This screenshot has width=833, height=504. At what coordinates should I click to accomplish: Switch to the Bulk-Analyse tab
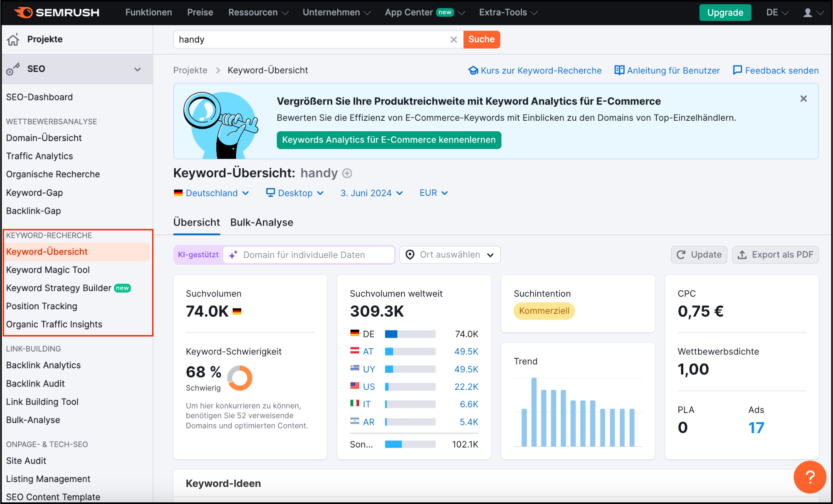pyautogui.click(x=262, y=222)
